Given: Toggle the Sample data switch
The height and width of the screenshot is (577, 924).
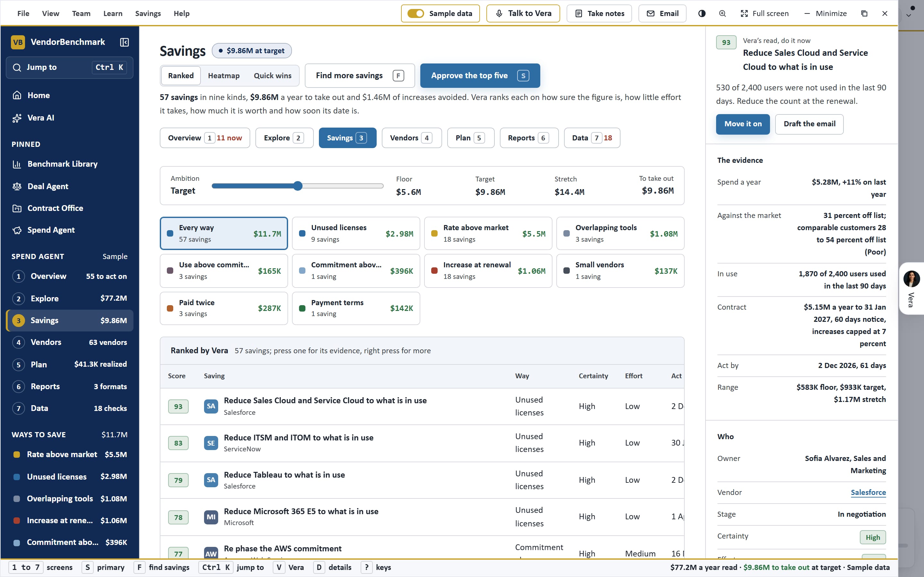Looking at the screenshot, I should (415, 13).
